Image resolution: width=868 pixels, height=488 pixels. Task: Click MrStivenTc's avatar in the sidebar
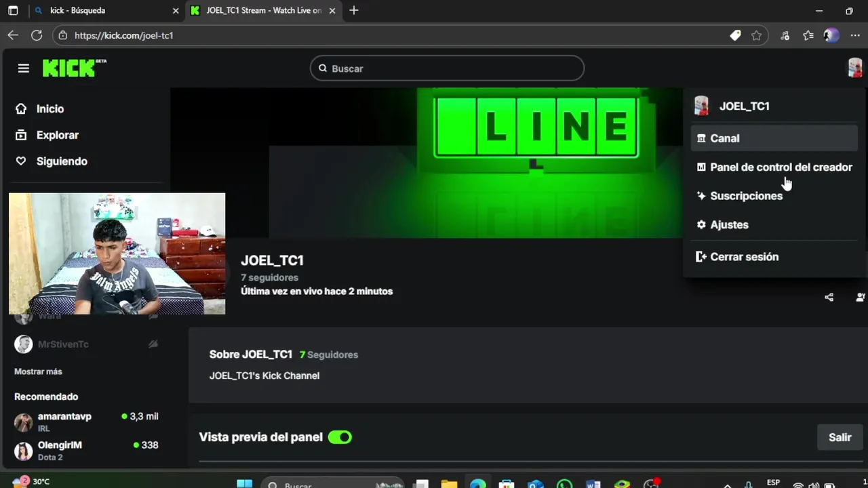(x=24, y=344)
